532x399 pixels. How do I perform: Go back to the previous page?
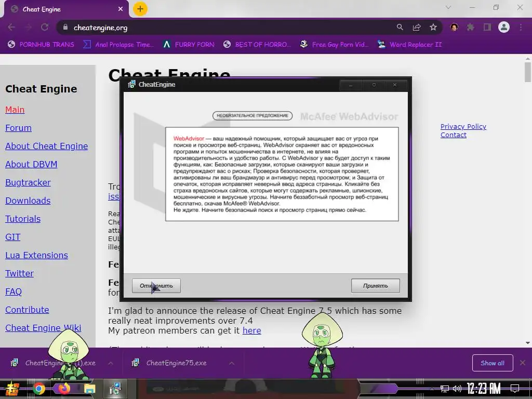(x=11, y=28)
